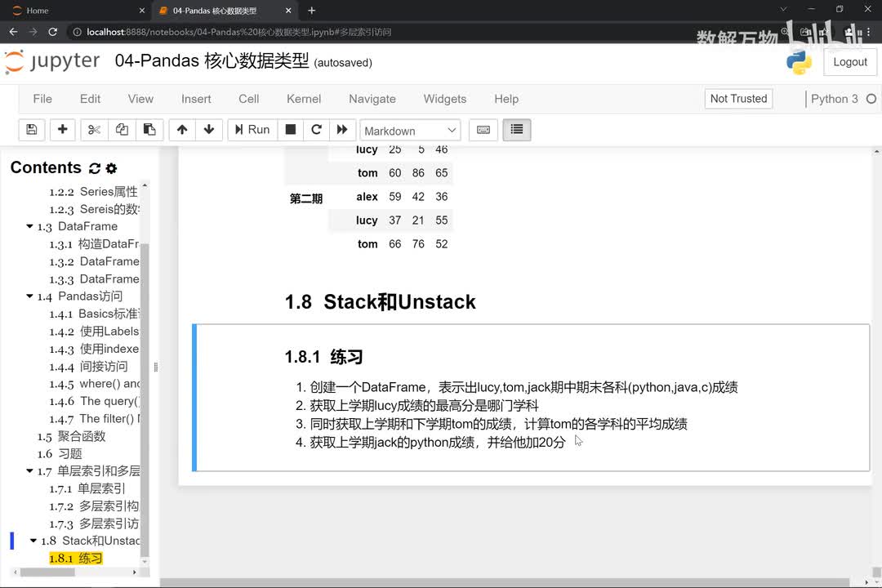882x588 pixels.
Task: Open the command palette keyboard icon
Action: [483, 129]
